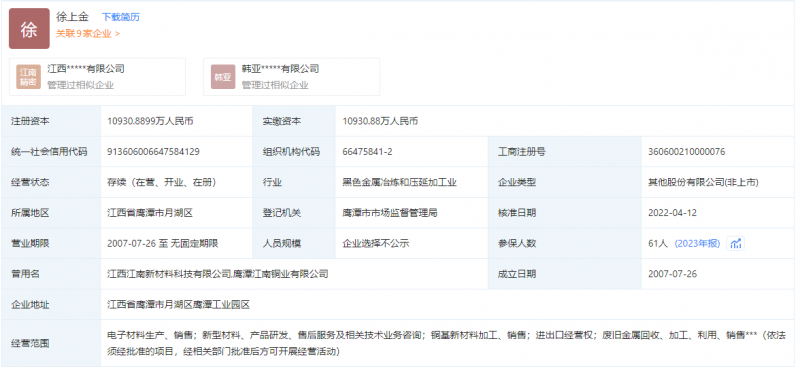This screenshot has height=373, width=800.
Task: Click the 曾用名 label
Action: (x=26, y=275)
